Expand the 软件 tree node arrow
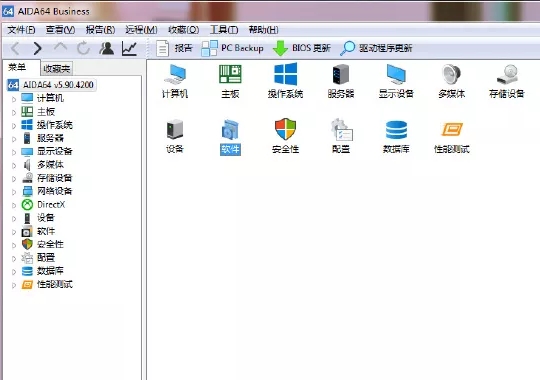Screen dimensions: 540x380 click(14, 232)
